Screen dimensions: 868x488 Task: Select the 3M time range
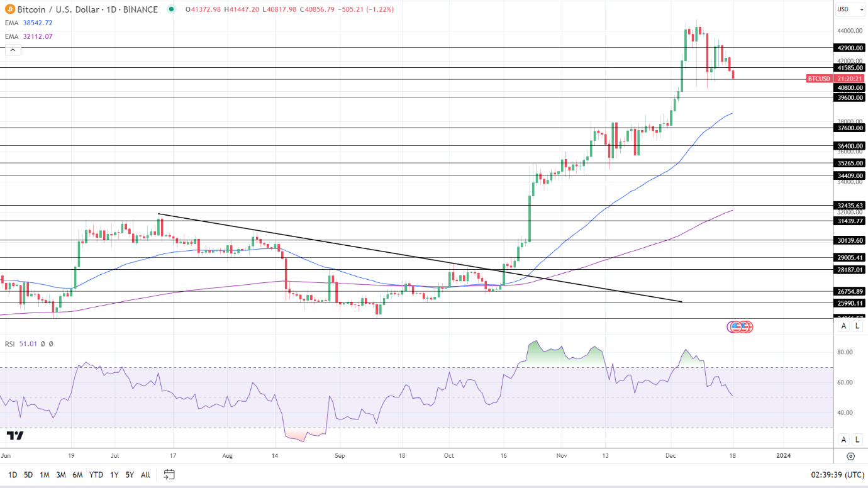pos(61,475)
